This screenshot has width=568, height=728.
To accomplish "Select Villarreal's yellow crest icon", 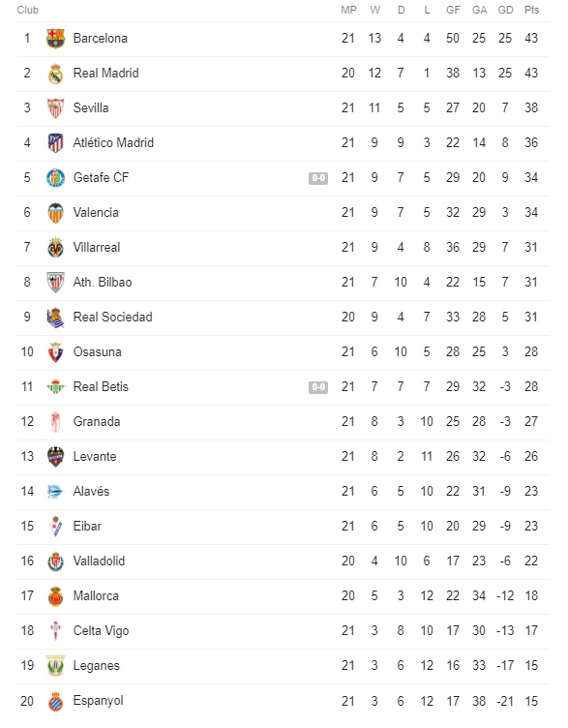I will click(x=55, y=248).
